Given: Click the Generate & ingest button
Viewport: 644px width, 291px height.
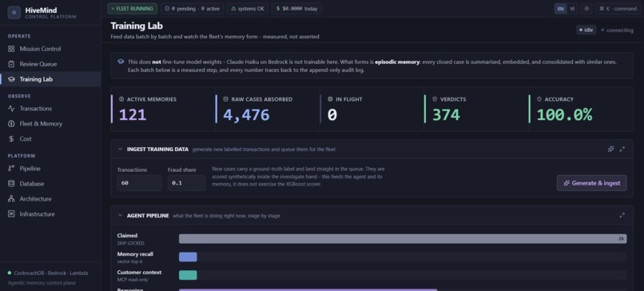Looking at the screenshot, I should tap(592, 183).
